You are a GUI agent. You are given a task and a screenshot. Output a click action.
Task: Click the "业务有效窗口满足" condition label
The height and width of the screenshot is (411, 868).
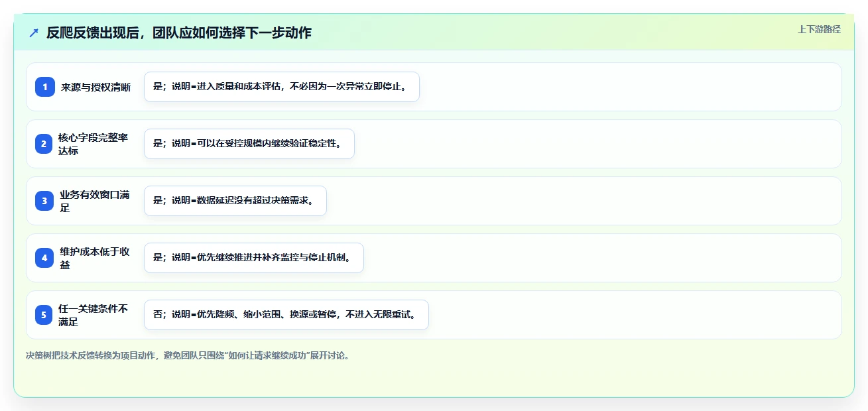tap(95, 201)
